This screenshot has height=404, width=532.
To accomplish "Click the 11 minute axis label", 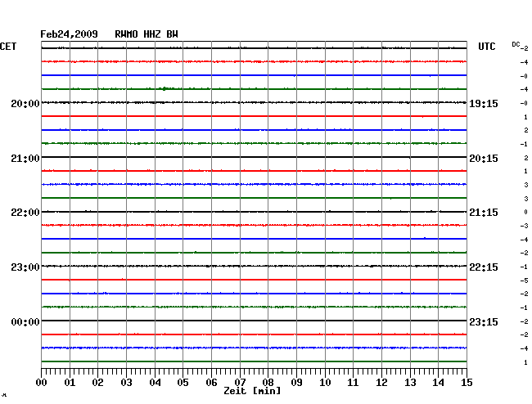I will tap(353, 383).
